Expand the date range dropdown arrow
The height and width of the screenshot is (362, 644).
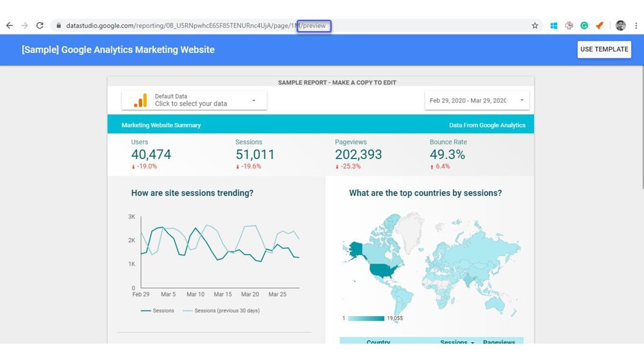coord(522,100)
